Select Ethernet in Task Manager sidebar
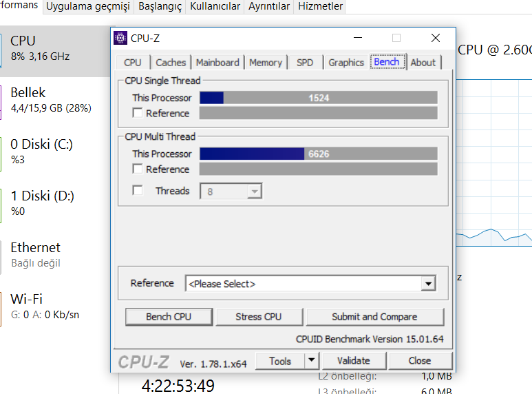 pyautogui.click(x=55, y=258)
